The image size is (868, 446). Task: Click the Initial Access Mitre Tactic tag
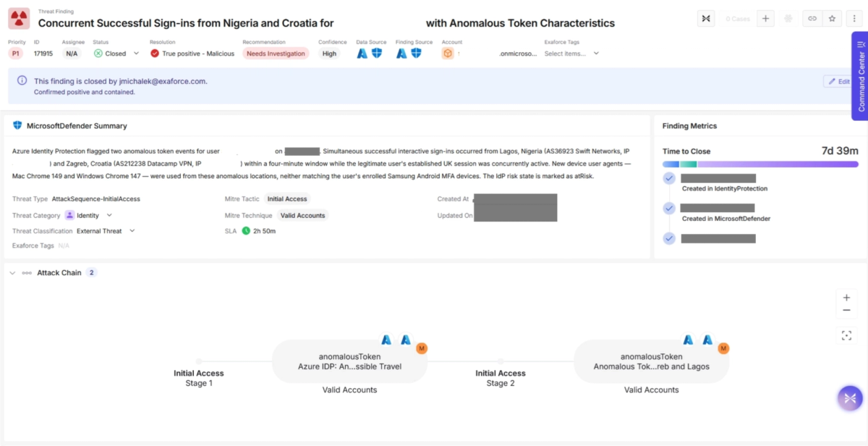coord(287,199)
